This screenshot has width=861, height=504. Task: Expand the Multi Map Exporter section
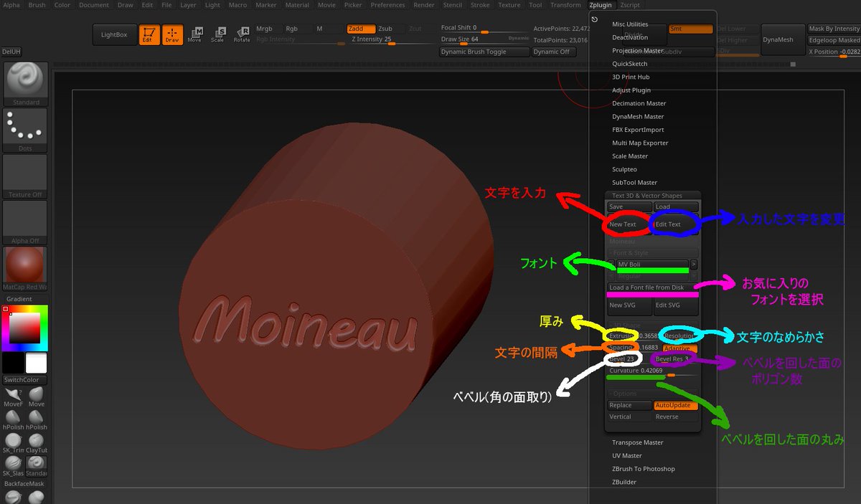[x=640, y=143]
